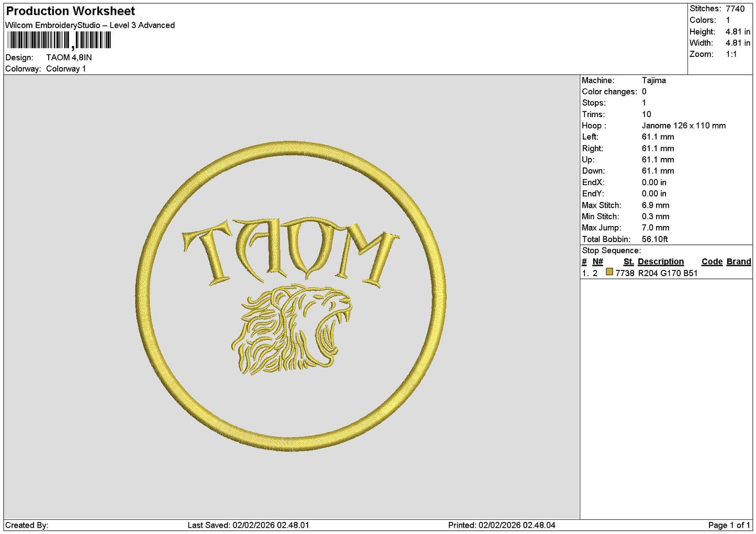Click the 'N#' column header

(597, 262)
